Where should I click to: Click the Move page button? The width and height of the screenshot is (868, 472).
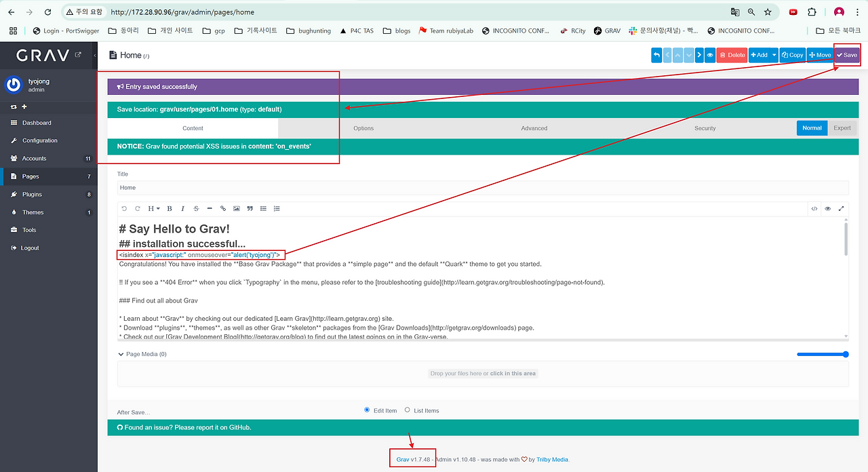coord(820,55)
